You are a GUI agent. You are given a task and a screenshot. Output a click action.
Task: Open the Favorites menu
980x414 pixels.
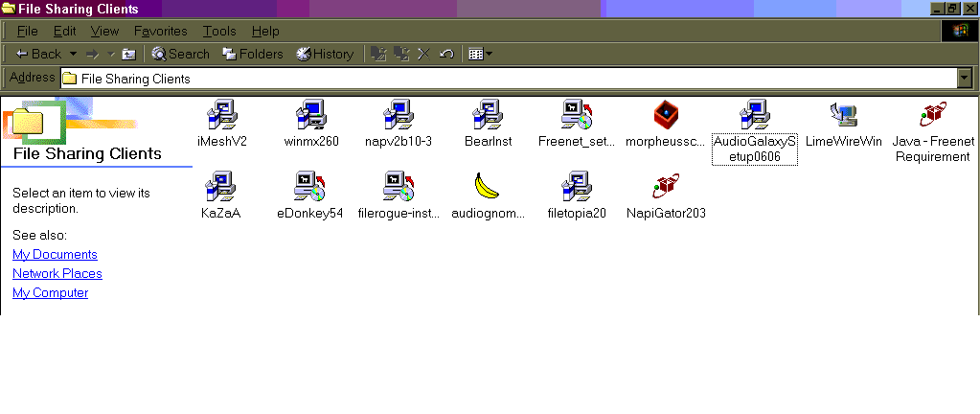click(x=161, y=31)
